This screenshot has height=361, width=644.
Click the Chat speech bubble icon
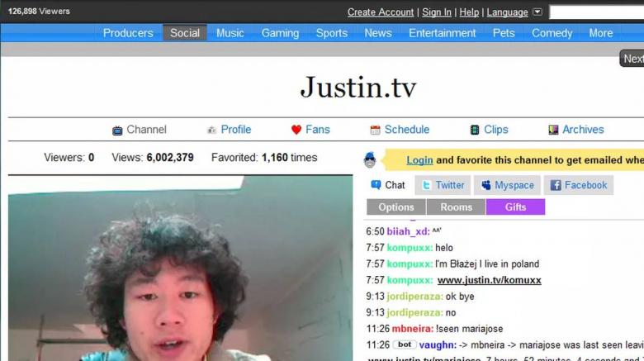[x=376, y=185]
